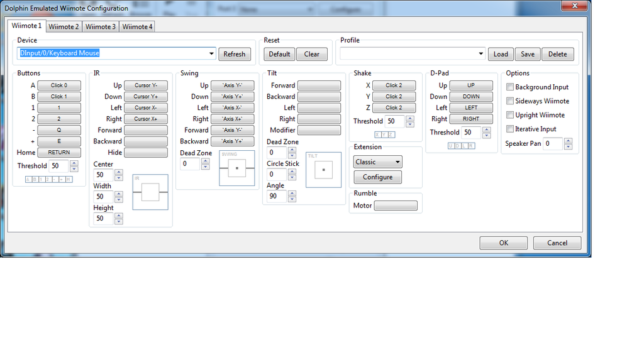Image resolution: width=644 pixels, height=362 pixels.
Task: Rebind the A button mapped to Click 0
Action: click(x=59, y=85)
